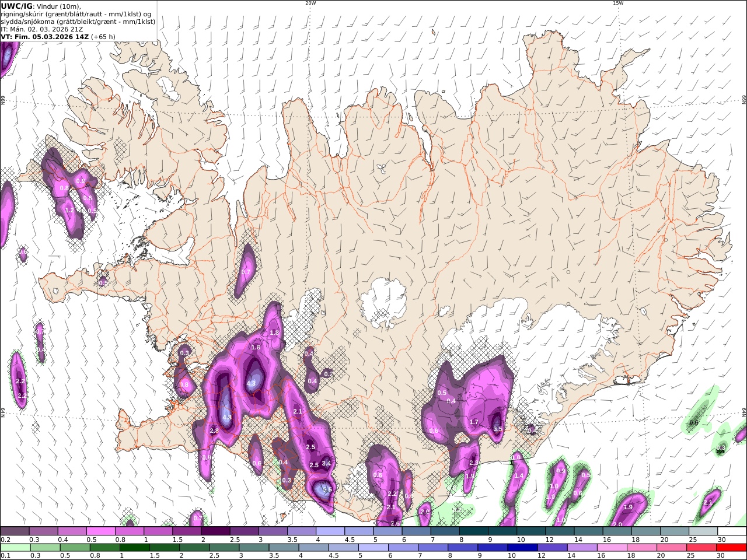The width and height of the screenshot is (747, 560).
Task: Click the "1.7" precipitation value on the map
Action: click(474, 422)
